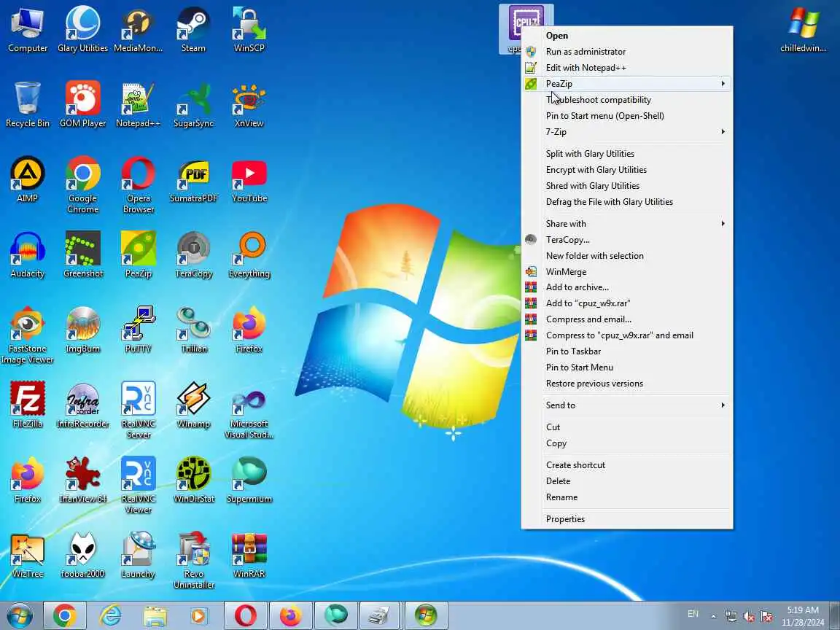The width and height of the screenshot is (840, 630).
Task: Click the FastStone Image Viewer icon
Action: click(x=27, y=335)
